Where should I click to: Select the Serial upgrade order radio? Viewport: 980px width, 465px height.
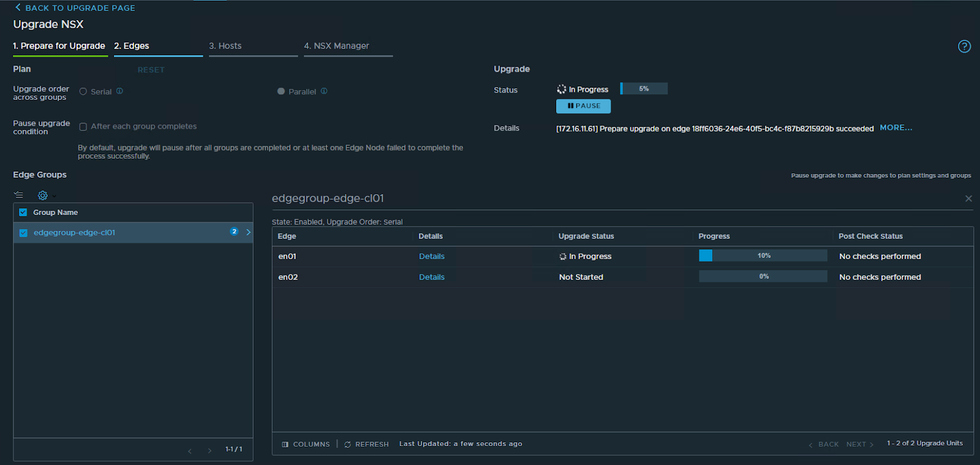coord(83,91)
